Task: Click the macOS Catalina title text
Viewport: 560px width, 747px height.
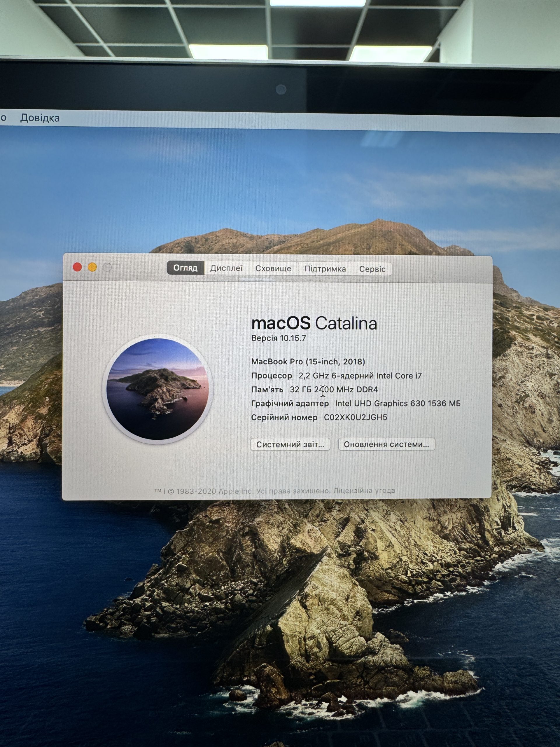Action: coord(314,323)
